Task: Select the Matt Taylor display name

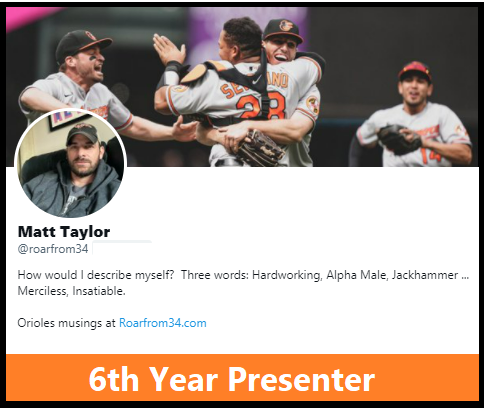Action: [64, 232]
